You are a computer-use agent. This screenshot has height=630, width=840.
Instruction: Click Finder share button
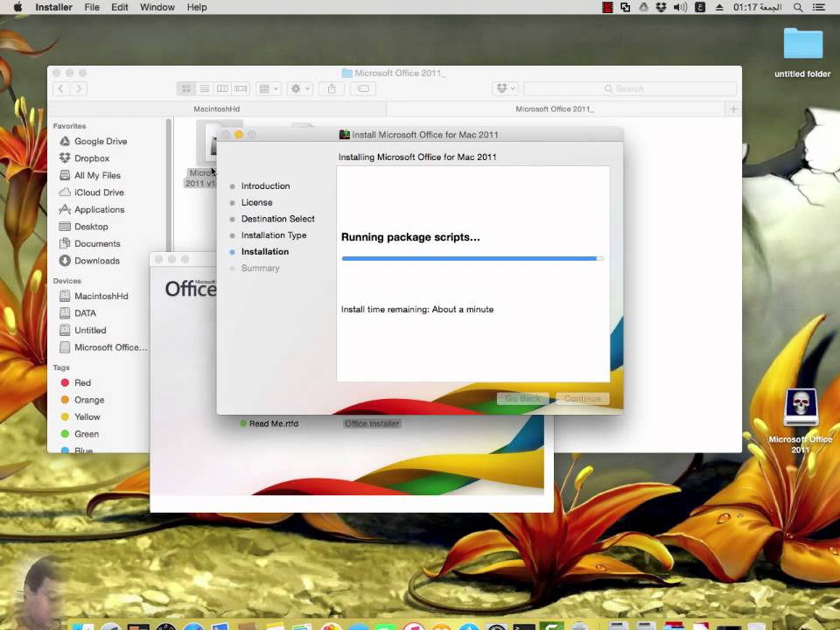[332, 88]
